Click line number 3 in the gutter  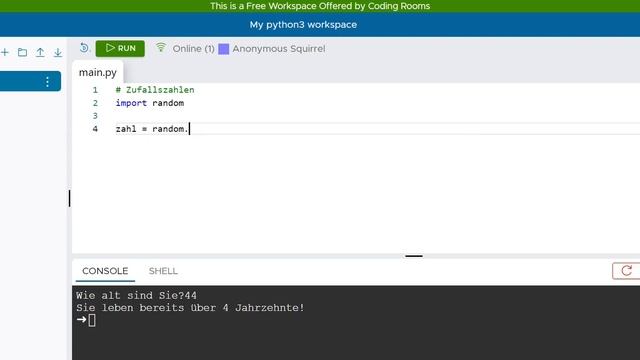pos(95,116)
